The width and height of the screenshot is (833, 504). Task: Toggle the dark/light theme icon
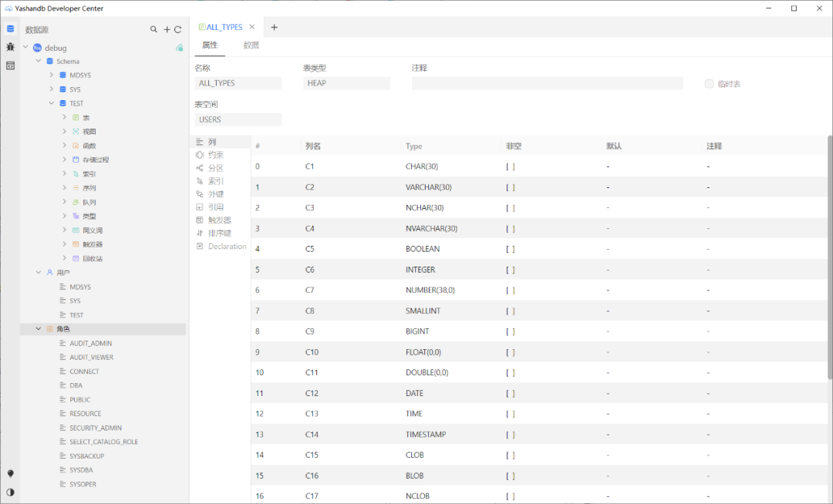[10, 492]
